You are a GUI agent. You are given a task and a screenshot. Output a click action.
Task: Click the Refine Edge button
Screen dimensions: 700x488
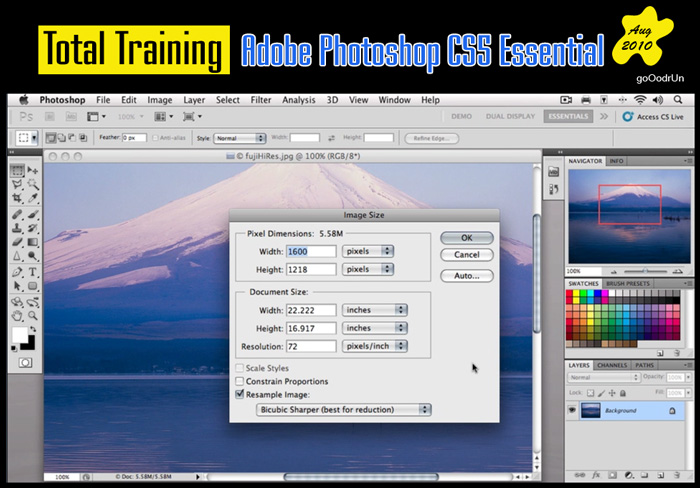pyautogui.click(x=431, y=138)
